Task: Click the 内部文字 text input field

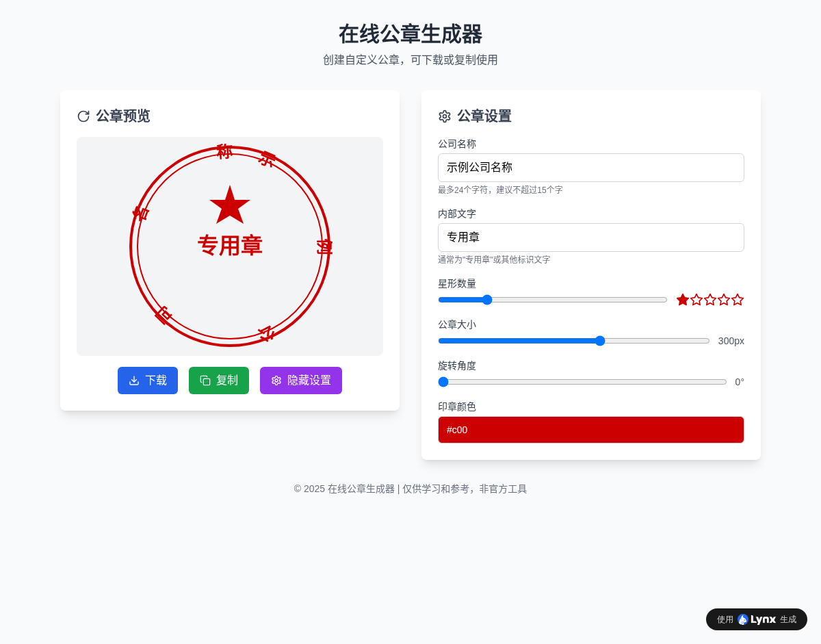Action: tap(590, 237)
